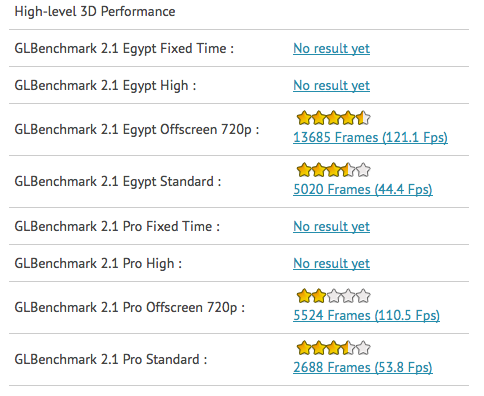Select GLBenchmark 2.1 Egypt Fixed Time label
484x396 pixels.
[x=124, y=49]
